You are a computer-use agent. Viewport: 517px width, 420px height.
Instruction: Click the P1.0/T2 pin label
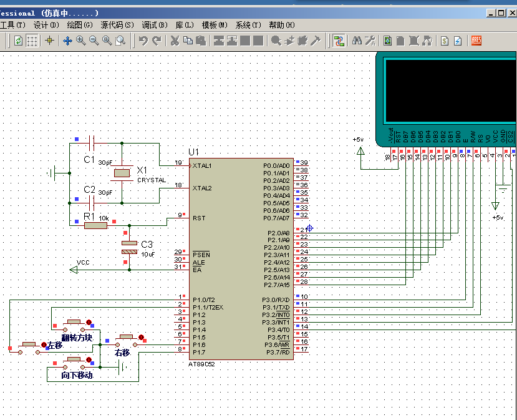coord(204,300)
